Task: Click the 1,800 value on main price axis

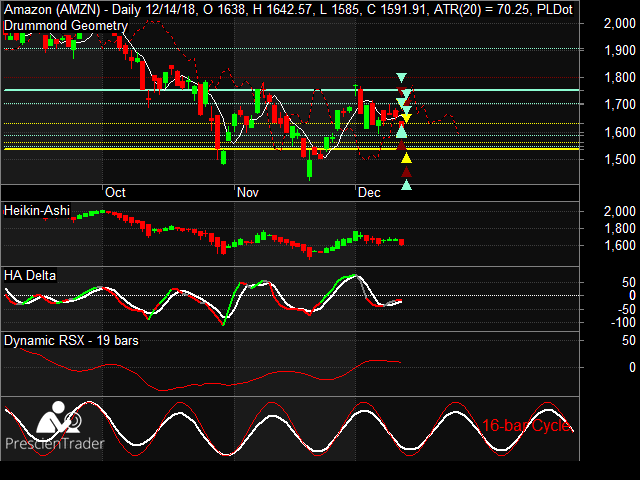Action: click(620, 78)
